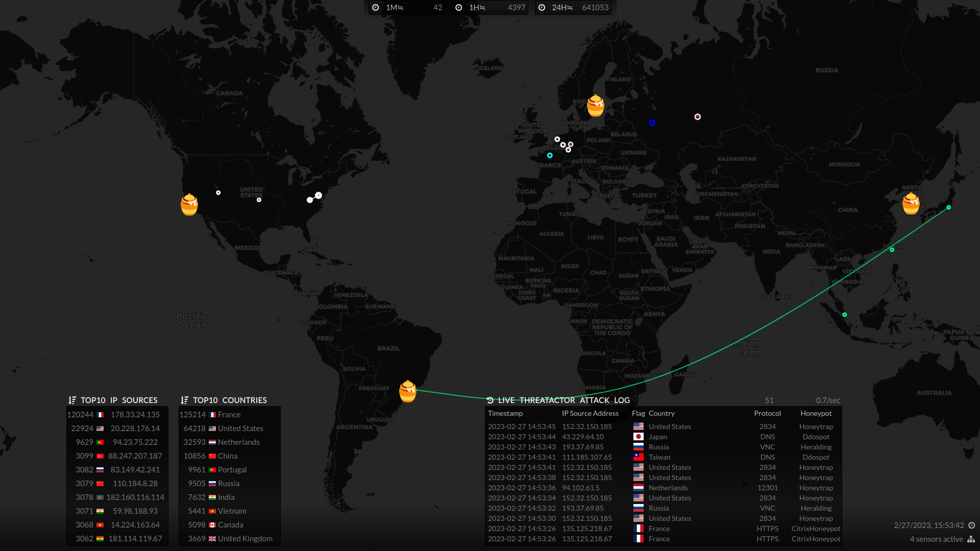Click the honeypot icon near Korea

[x=911, y=203]
